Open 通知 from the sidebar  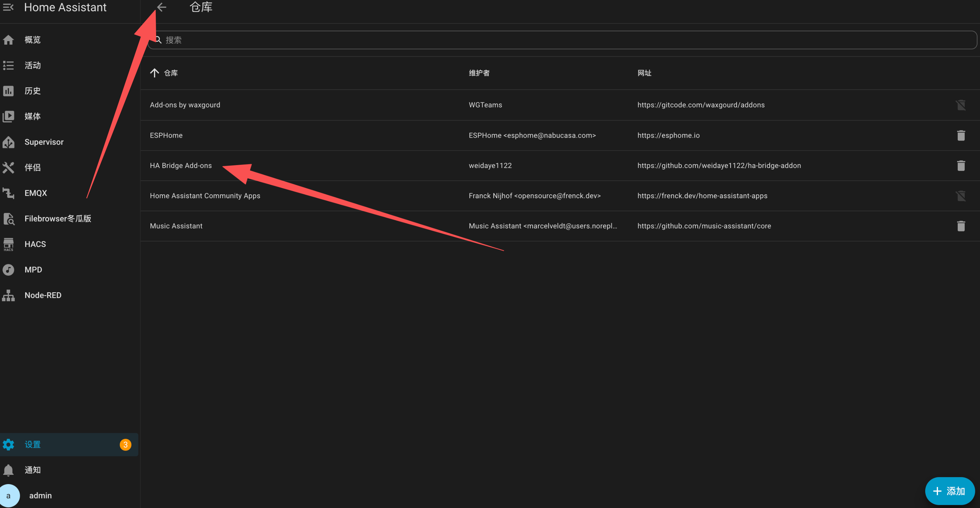pyautogui.click(x=69, y=470)
